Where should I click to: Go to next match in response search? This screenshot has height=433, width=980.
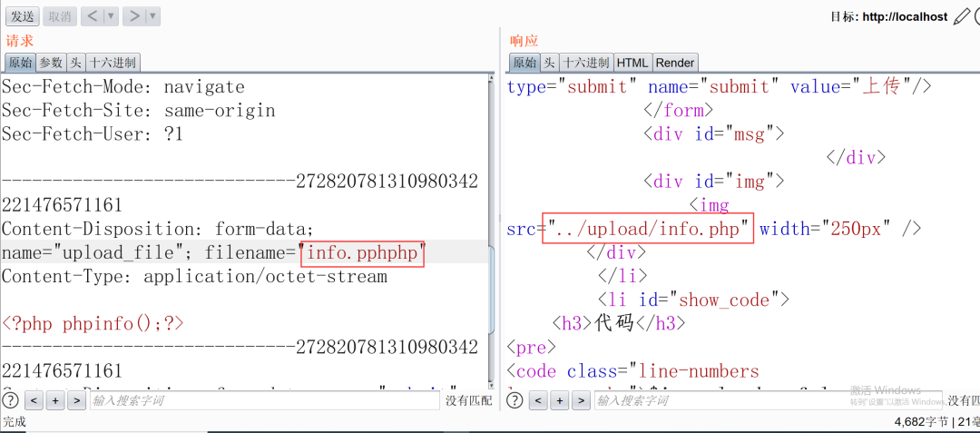click(582, 400)
